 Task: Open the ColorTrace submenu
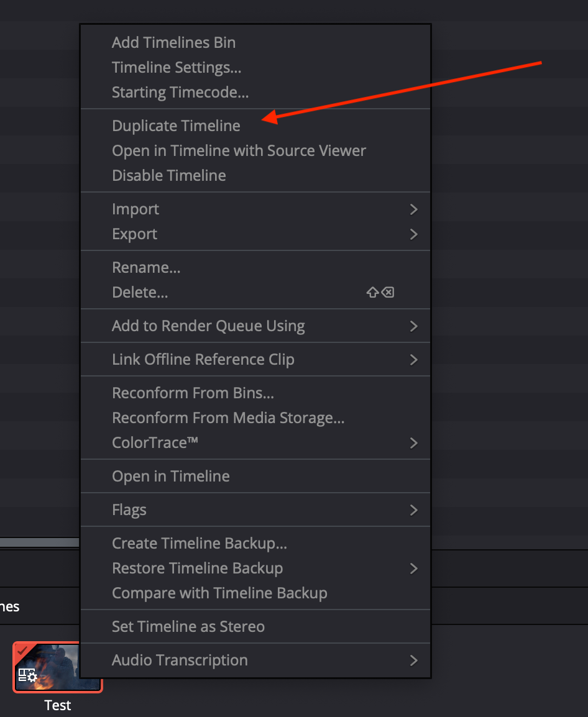(255, 442)
